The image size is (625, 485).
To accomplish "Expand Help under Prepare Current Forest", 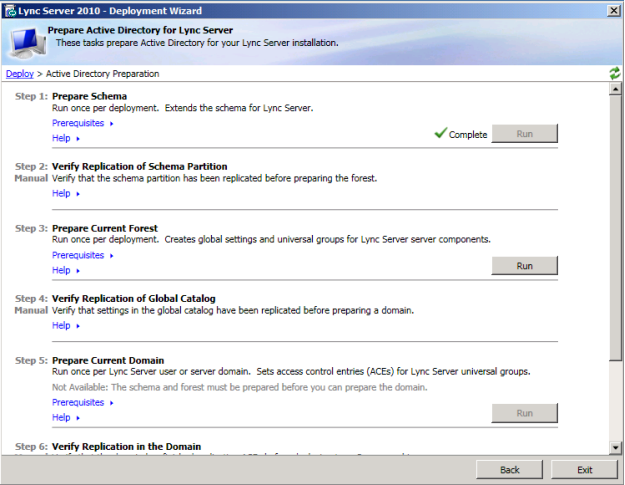I will tap(65, 270).
